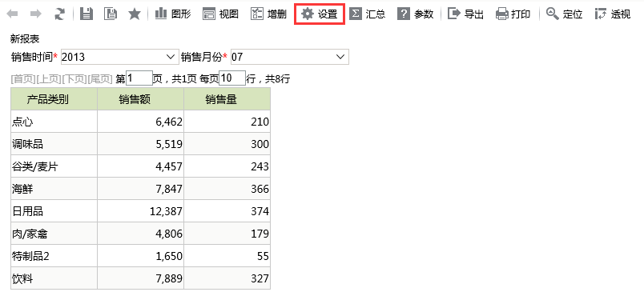Image resolution: width=644 pixels, height=296 pixels.
Task: Click the 透视 pivot tool
Action: (613, 14)
